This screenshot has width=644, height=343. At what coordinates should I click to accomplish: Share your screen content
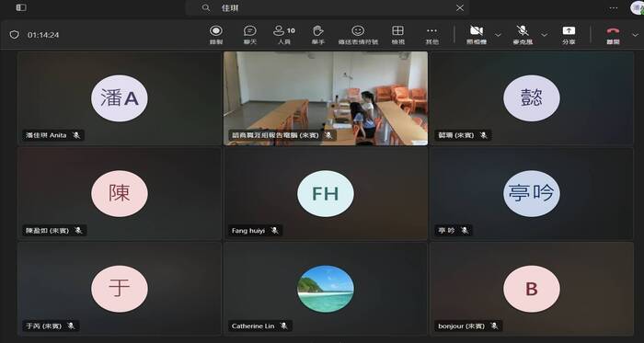tap(569, 34)
